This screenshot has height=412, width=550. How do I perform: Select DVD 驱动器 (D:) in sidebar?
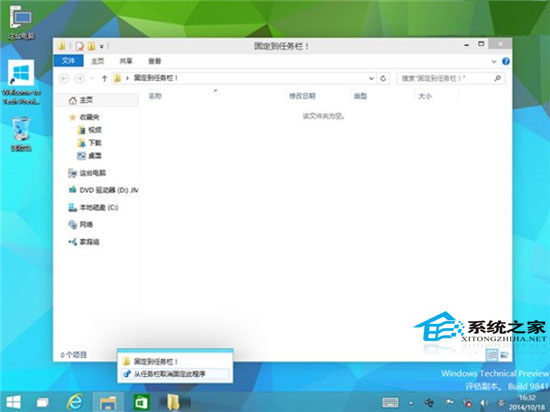(103, 190)
